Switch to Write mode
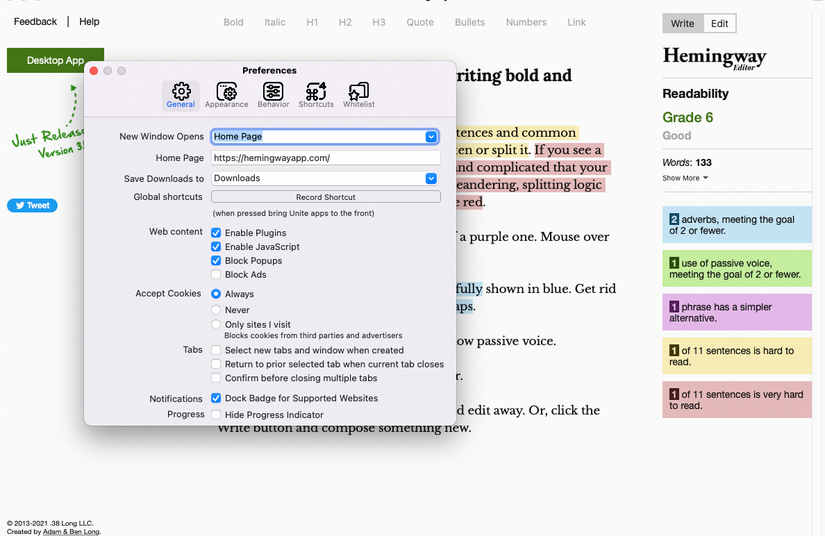This screenshot has width=825, height=536. tap(682, 24)
